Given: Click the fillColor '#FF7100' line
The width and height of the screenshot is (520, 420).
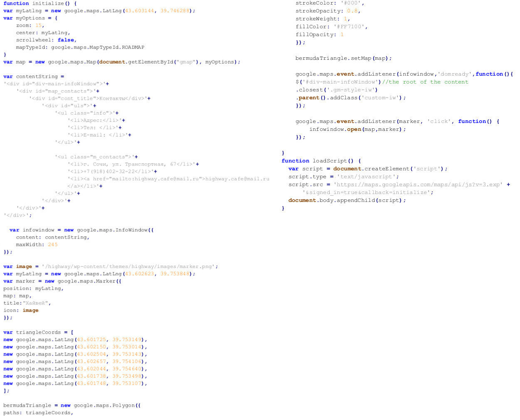Looking at the screenshot, I should click(332, 27).
